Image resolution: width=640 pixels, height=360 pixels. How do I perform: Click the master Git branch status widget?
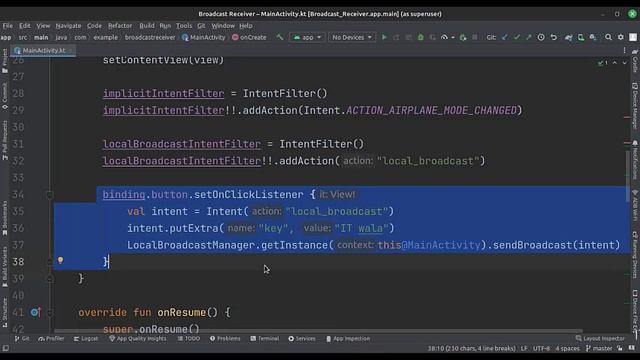tap(599, 348)
